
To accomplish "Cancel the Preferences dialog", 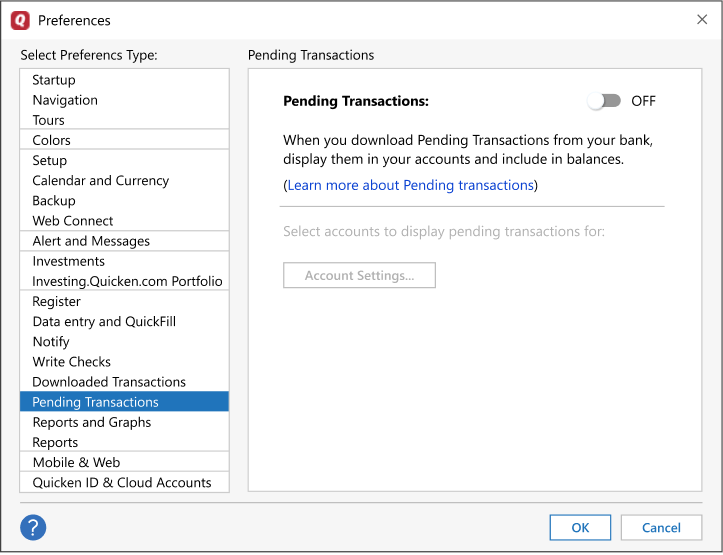I will point(661,527).
